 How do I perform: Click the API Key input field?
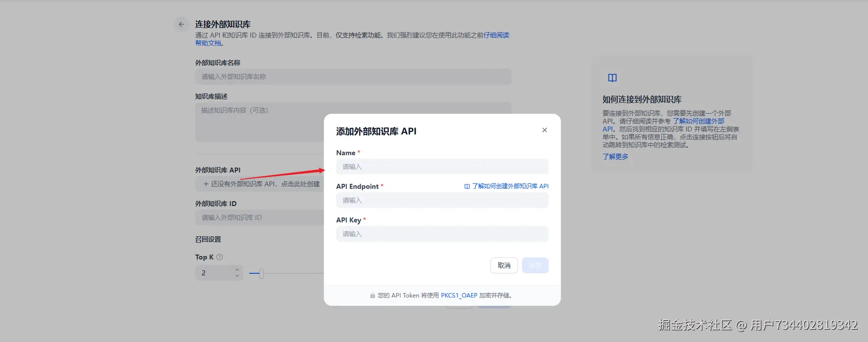click(x=442, y=234)
